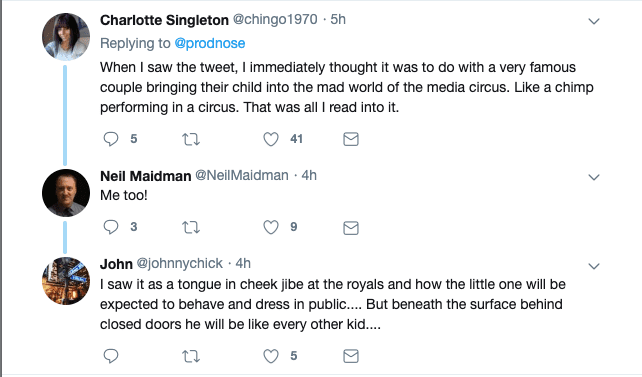Retweet John's tweet about the royals

click(x=191, y=357)
